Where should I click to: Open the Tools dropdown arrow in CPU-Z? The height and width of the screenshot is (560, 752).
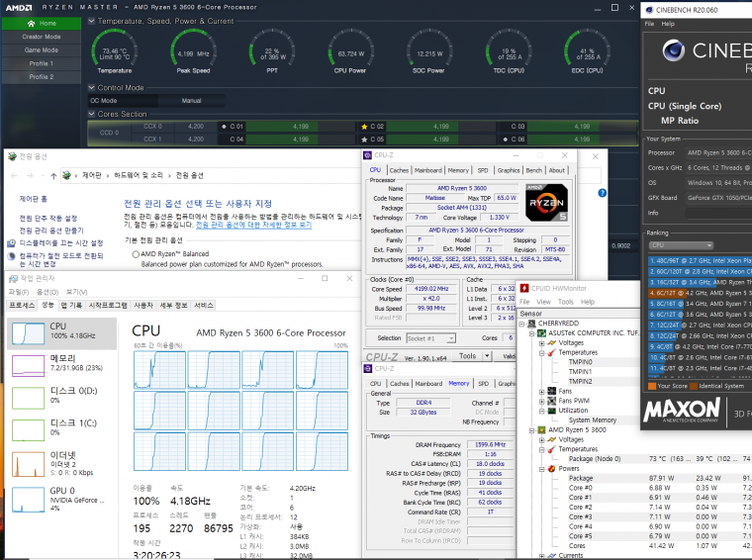[487, 356]
